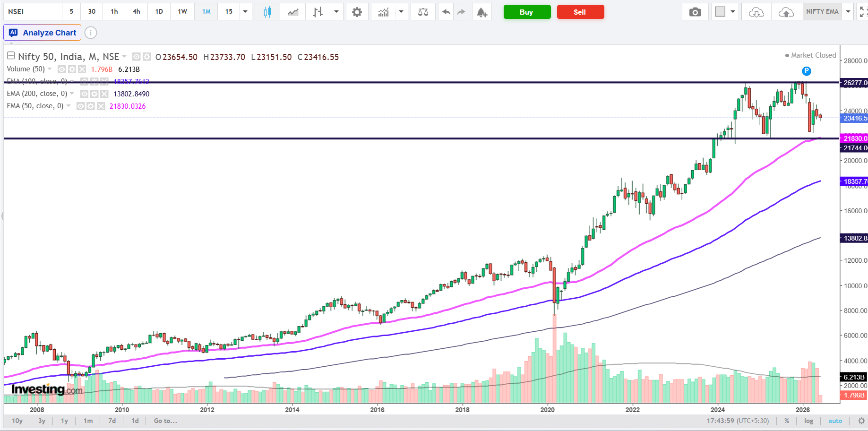Load chart layout from cloud
Image resolution: width=868 pixels, height=431 pixels.
coord(756,12)
